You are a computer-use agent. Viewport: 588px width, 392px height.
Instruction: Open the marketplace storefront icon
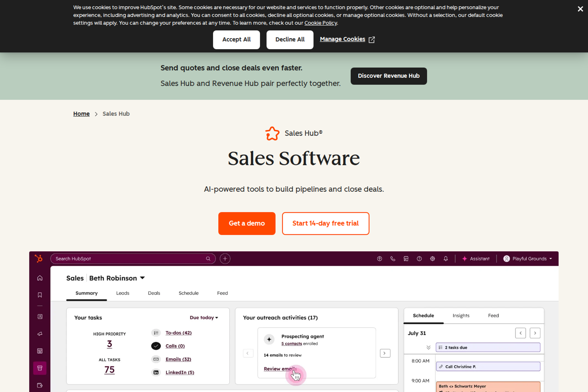[x=406, y=259]
